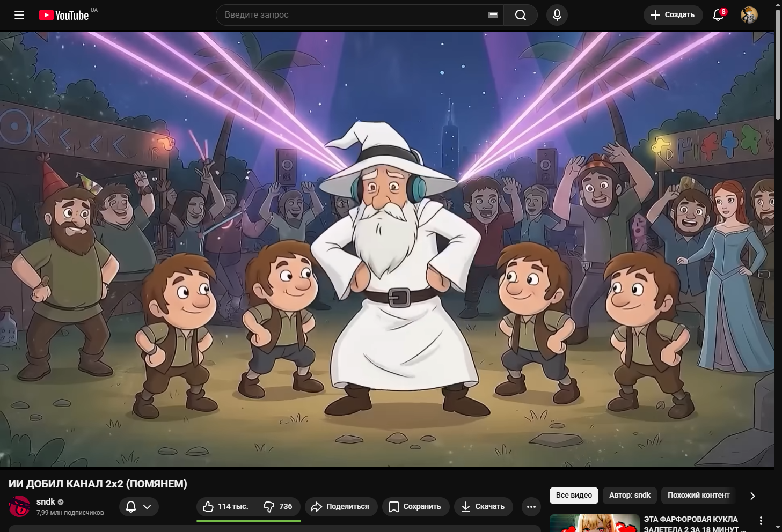Open the sndk channel name link
This screenshot has width=782, height=532.
pyautogui.click(x=46, y=502)
